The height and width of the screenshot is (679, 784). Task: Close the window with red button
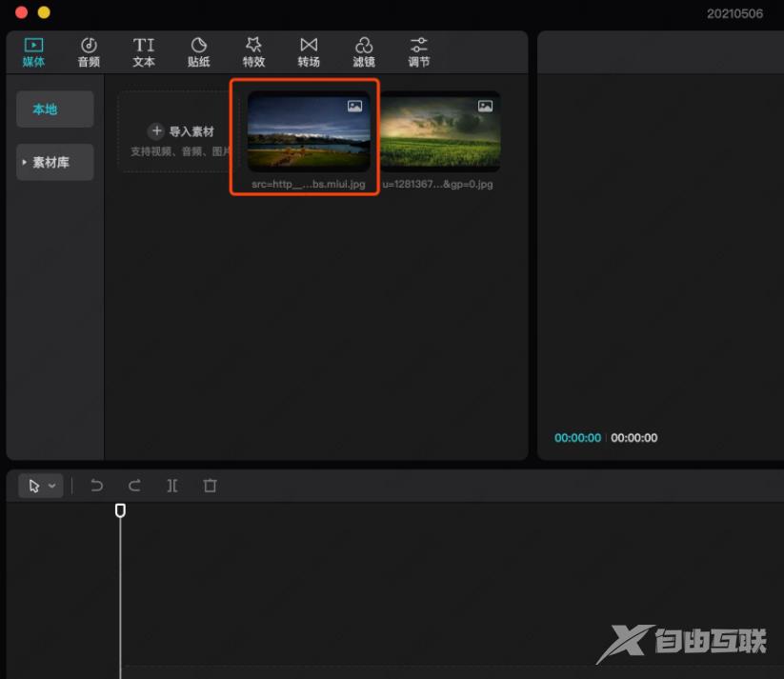tap(22, 12)
